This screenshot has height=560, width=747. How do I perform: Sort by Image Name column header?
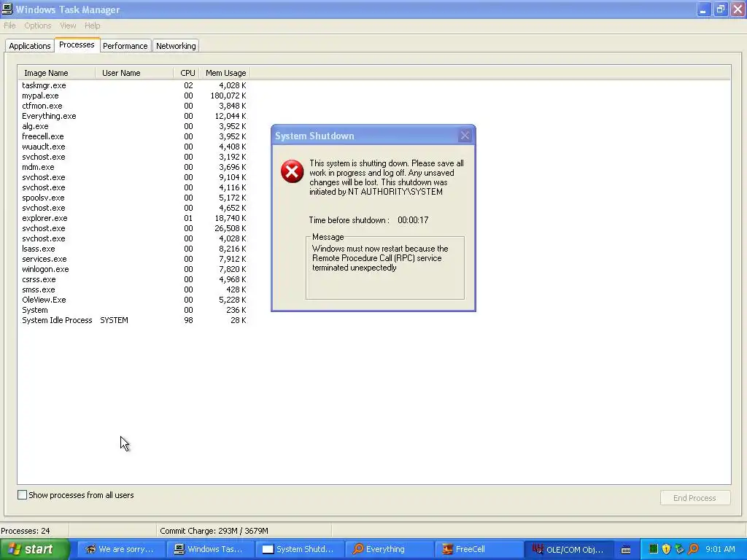click(x=57, y=73)
